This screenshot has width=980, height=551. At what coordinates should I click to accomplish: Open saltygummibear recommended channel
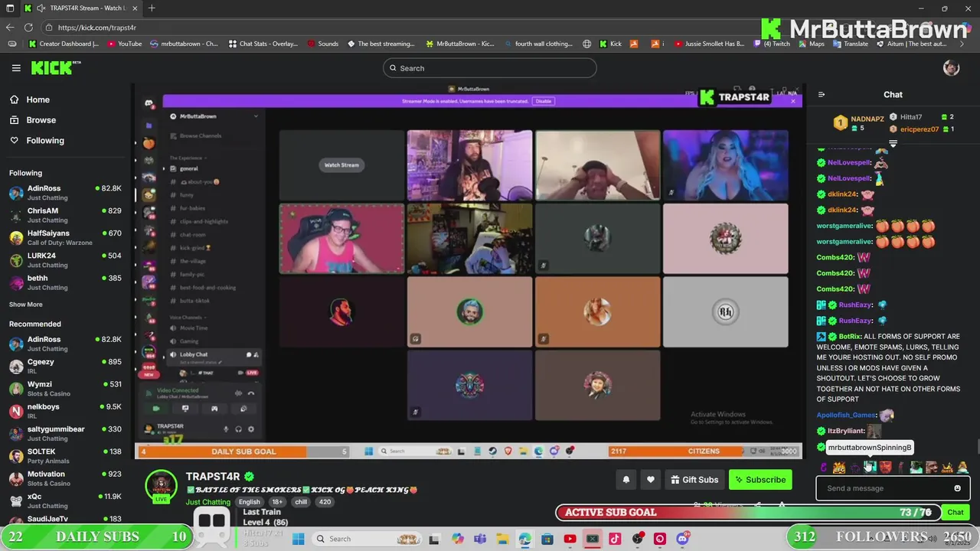pyautogui.click(x=65, y=433)
